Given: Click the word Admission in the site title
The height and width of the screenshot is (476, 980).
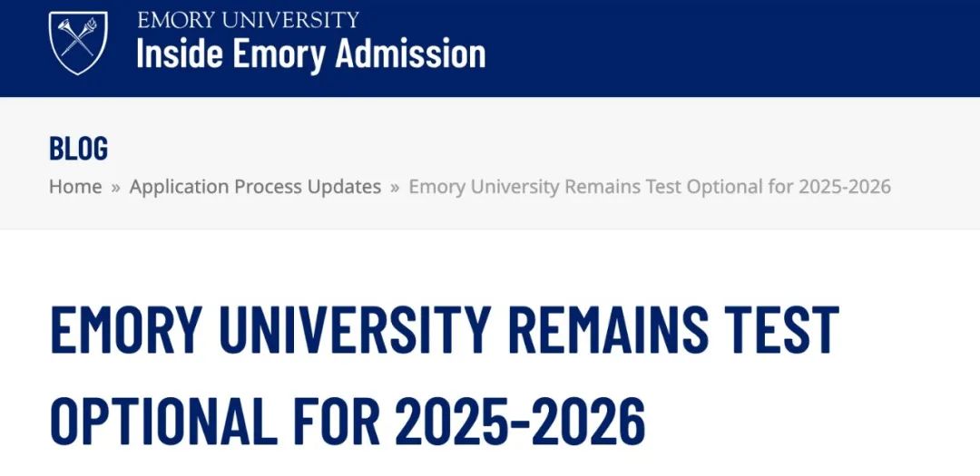Looking at the screenshot, I should pyautogui.click(x=411, y=53).
